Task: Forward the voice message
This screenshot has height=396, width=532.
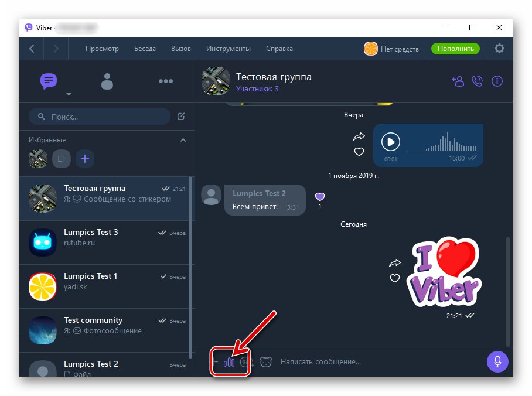Action: [x=359, y=136]
